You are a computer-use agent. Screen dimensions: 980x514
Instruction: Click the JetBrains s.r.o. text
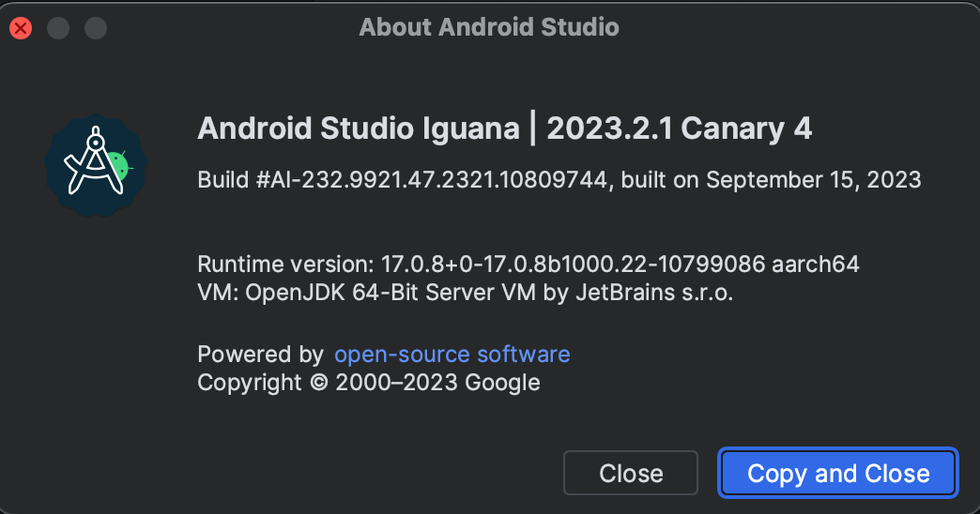(653, 293)
